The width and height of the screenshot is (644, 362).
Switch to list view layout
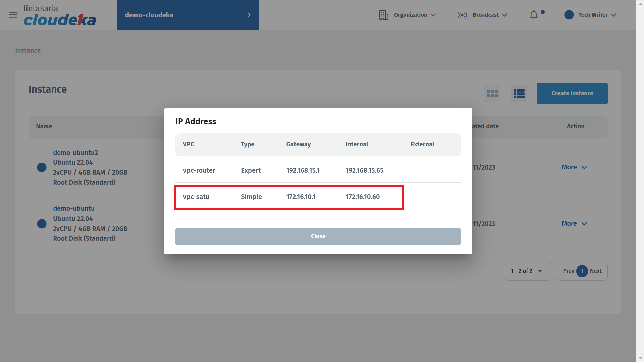pos(519,94)
